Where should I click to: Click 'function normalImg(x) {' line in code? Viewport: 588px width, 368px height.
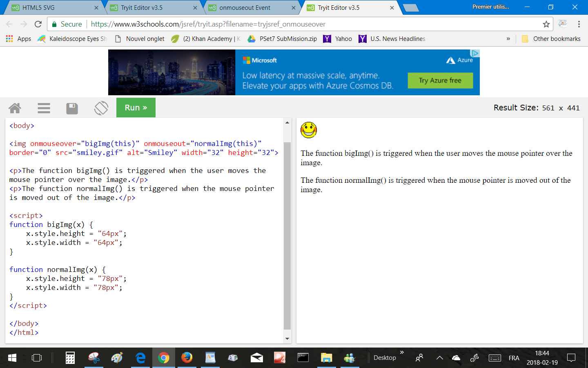[58, 269]
